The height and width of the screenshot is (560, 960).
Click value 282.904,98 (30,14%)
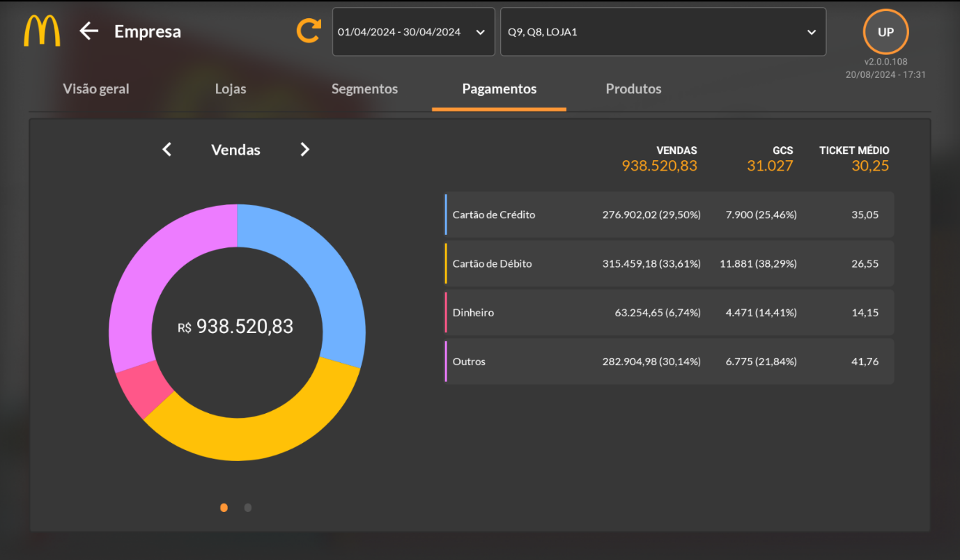pos(651,361)
